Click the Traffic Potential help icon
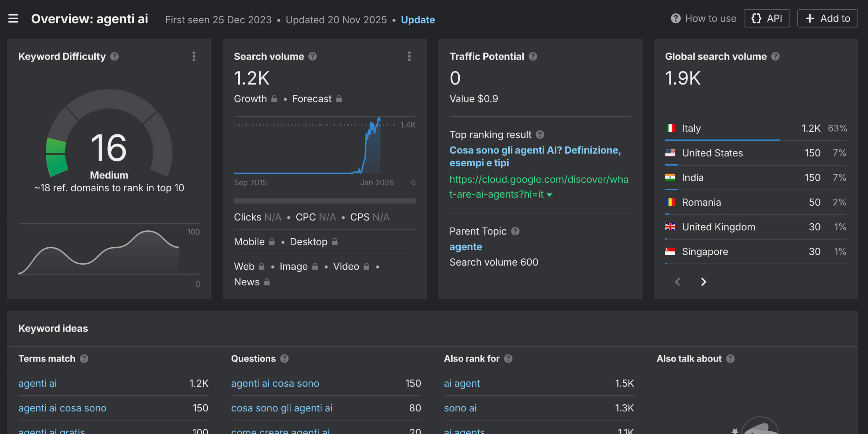The height and width of the screenshot is (434, 868). (533, 56)
